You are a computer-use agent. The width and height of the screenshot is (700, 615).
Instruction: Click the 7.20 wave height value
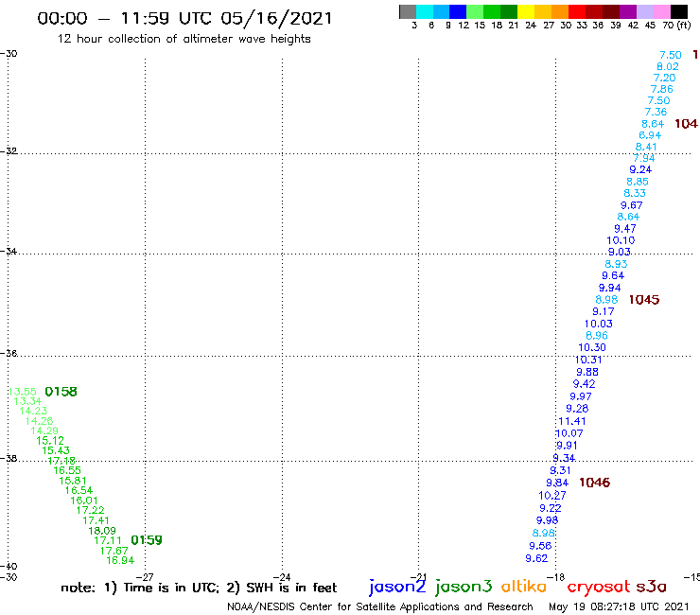[665, 78]
